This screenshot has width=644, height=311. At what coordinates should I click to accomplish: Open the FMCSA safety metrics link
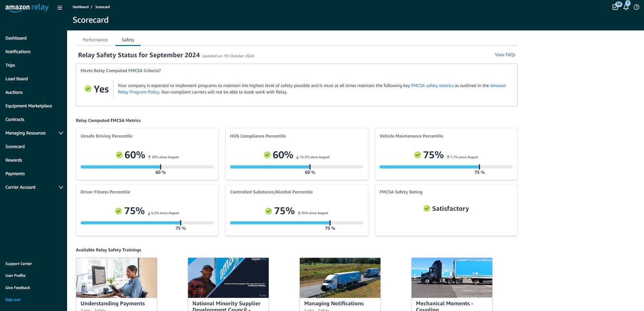point(432,86)
